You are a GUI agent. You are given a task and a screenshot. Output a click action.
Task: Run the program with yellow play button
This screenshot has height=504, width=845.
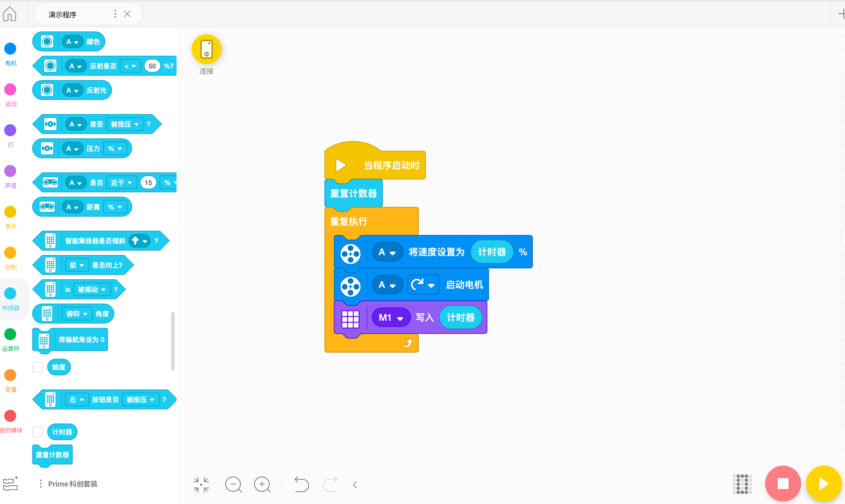click(x=824, y=484)
